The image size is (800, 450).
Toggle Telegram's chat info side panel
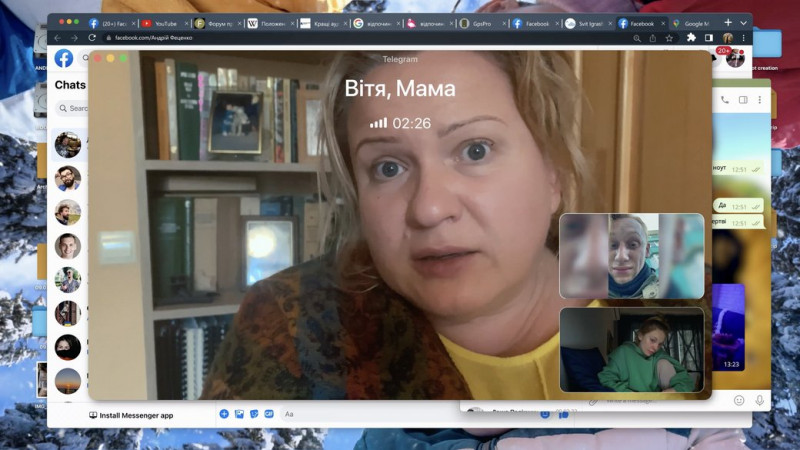pos(743,100)
